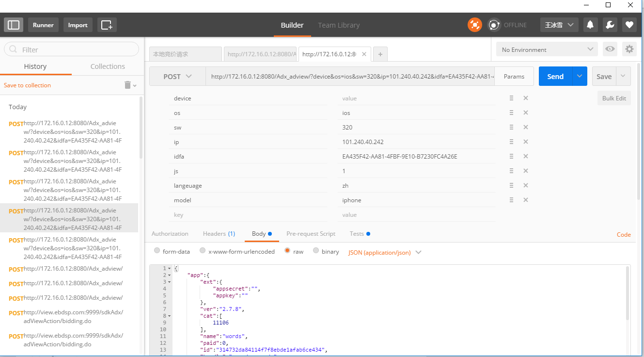Select raw body type
Image resolution: width=644 pixels, height=357 pixels.
[287, 251]
